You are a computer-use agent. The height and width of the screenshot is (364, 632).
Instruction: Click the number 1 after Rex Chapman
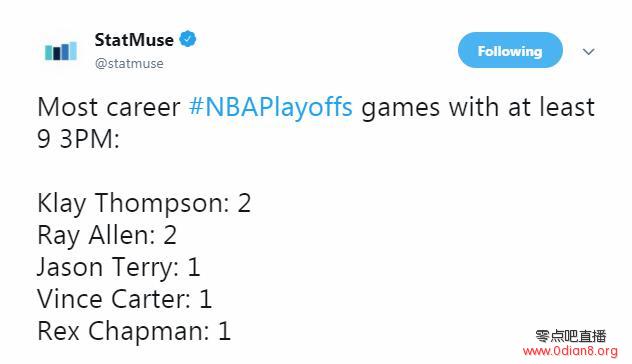point(225,331)
